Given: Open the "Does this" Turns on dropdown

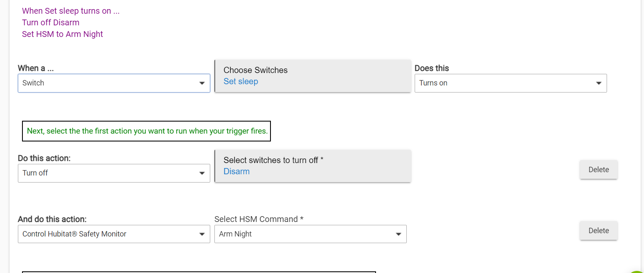Looking at the screenshot, I should pos(510,83).
